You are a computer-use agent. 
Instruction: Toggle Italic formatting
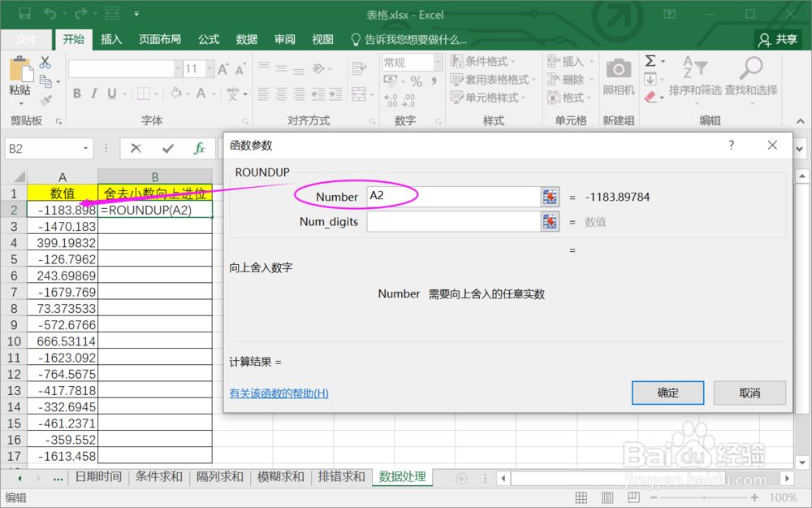click(93, 93)
